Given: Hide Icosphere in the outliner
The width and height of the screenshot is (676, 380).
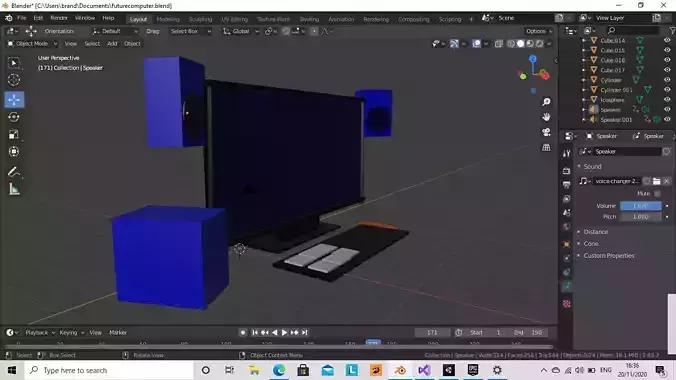Looking at the screenshot, I should click(x=667, y=100).
